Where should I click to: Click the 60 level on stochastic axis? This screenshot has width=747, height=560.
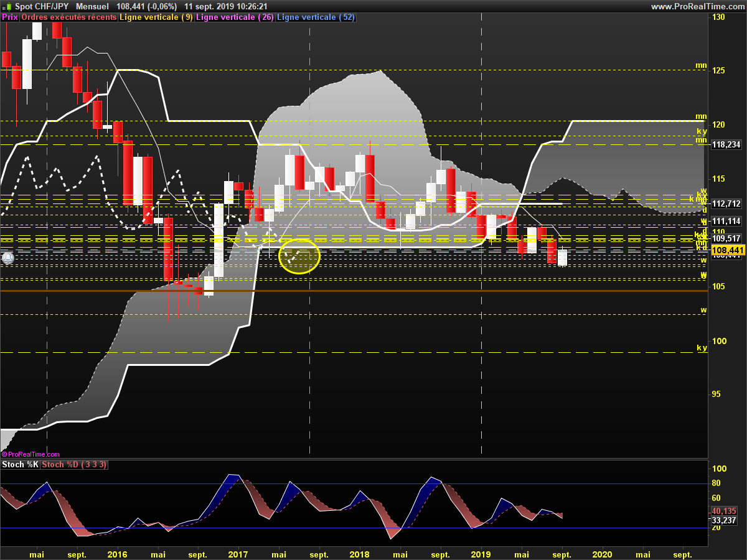click(x=716, y=498)
